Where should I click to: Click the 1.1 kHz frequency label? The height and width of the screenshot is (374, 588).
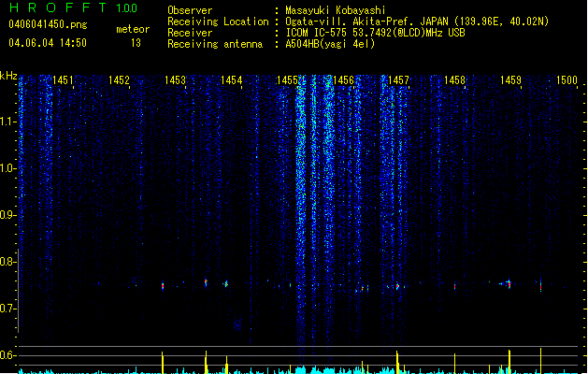[x=8, y=122]
